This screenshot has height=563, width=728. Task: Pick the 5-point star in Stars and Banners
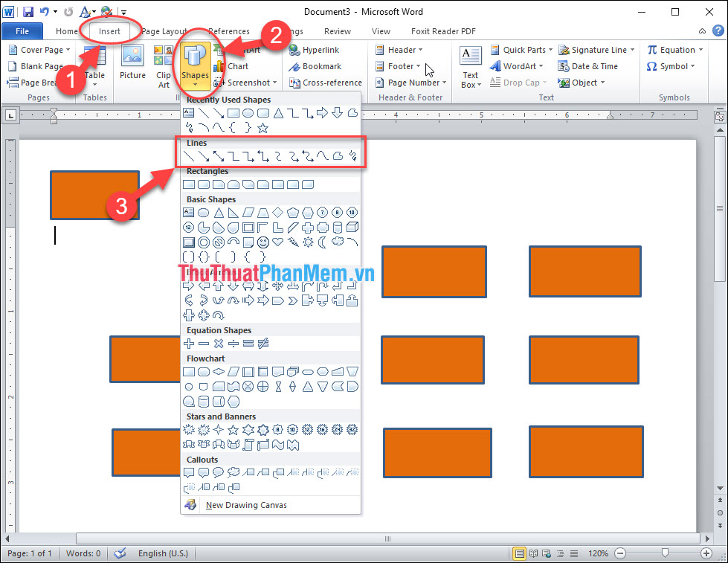233,430
